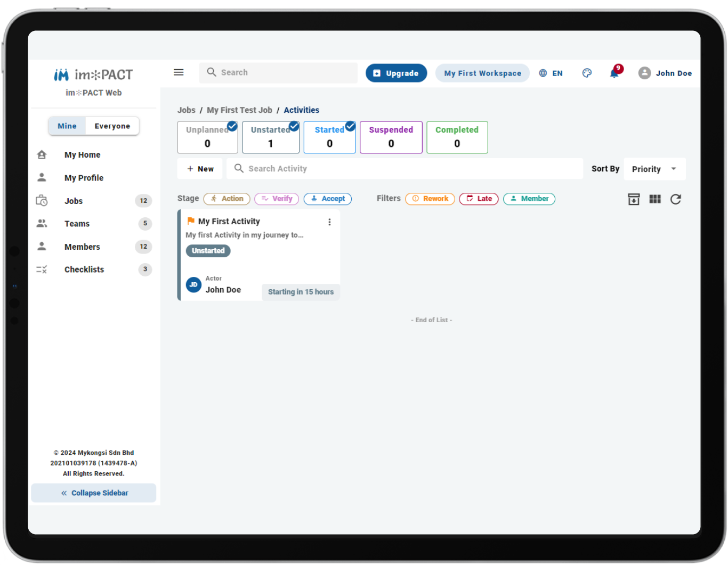Switch to grid view icon
The height and width of the screenshot is (565, 728).
(655, 199)
